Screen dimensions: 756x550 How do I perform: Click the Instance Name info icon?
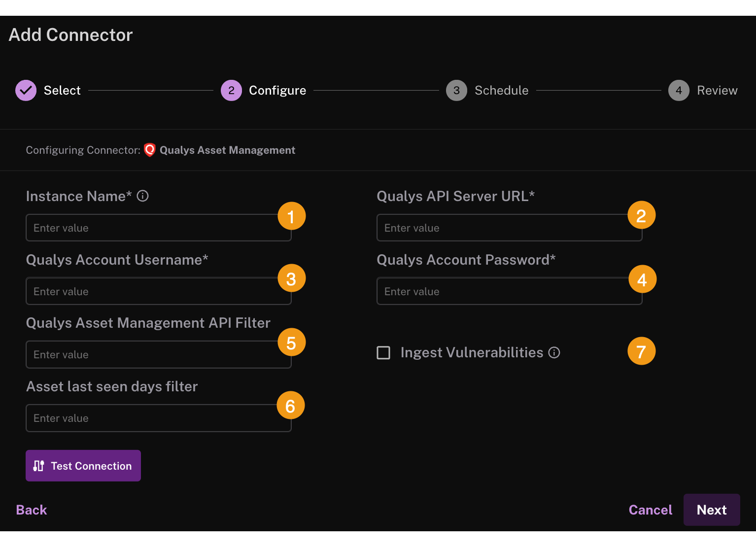(143, 196)
